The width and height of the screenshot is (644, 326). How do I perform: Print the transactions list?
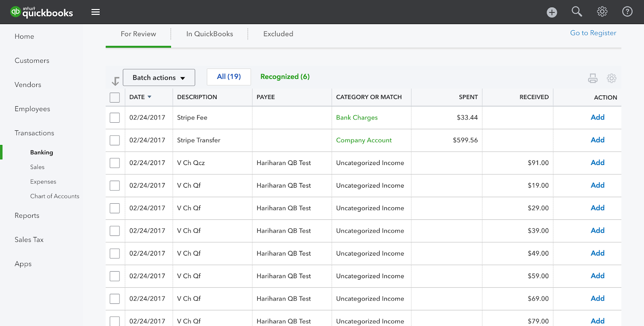pos(592,78)
